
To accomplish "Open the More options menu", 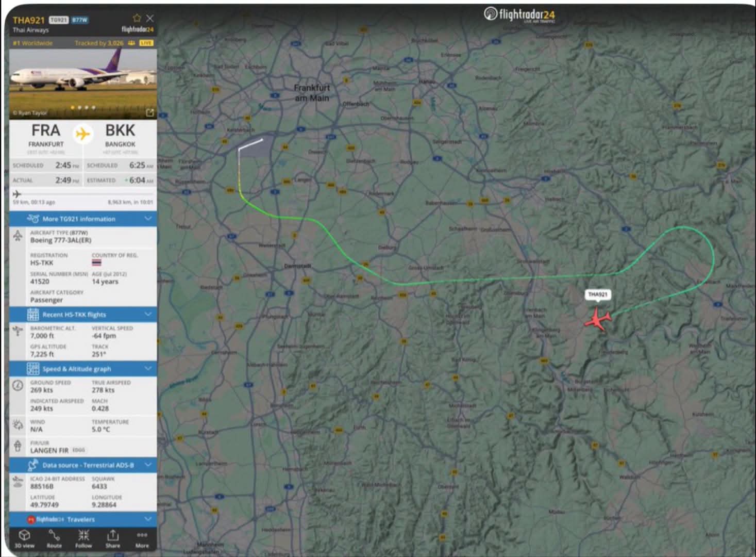I will 142,538.
